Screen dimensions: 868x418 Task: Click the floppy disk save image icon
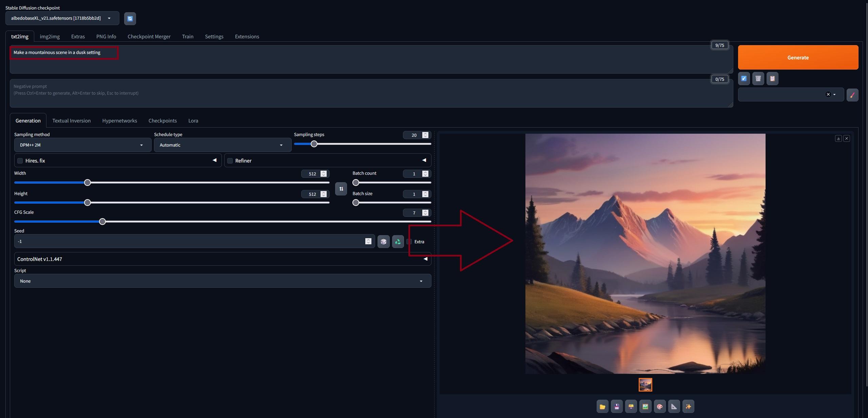pos(617,406)
